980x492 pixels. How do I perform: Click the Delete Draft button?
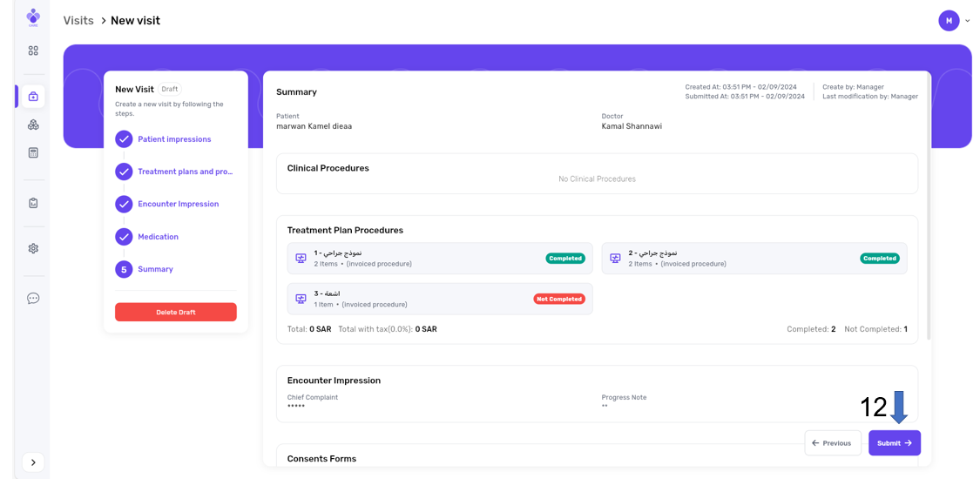click(175, 312)
